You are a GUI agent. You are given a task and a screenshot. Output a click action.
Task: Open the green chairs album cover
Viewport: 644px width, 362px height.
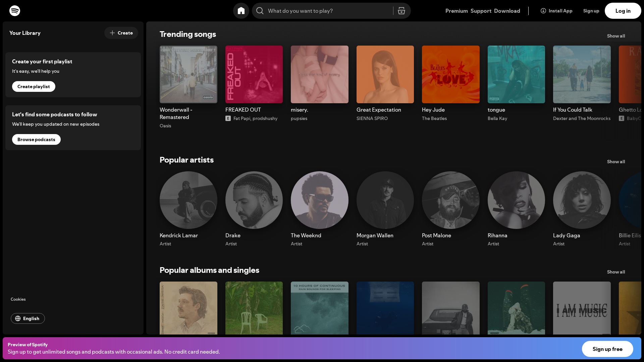click(254, 308)
